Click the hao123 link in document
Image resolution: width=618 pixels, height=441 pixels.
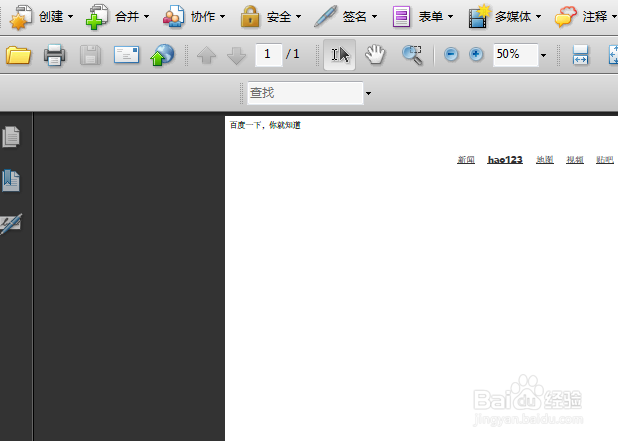click(505, 160)
